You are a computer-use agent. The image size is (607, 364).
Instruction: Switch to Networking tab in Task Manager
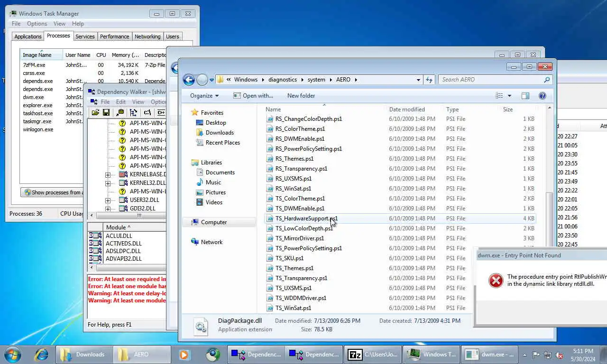[147, 36]
